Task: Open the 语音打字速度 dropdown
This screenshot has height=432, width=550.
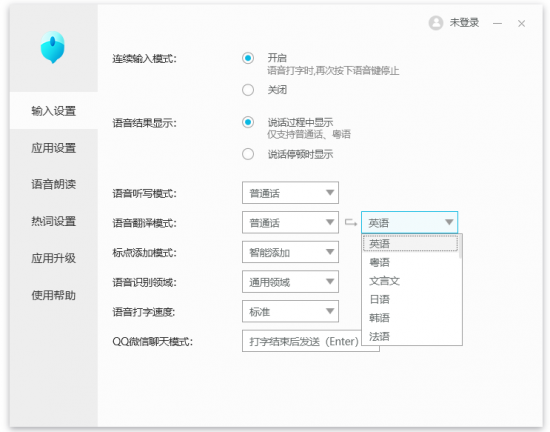Action: click(x=290, y=311)
